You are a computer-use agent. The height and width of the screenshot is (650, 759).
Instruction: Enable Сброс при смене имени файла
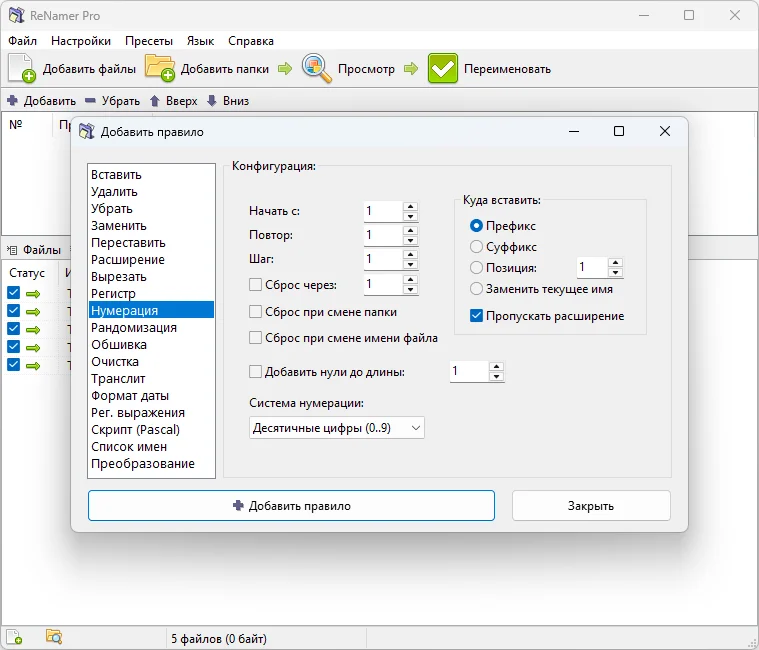click(x=255, y=337)
